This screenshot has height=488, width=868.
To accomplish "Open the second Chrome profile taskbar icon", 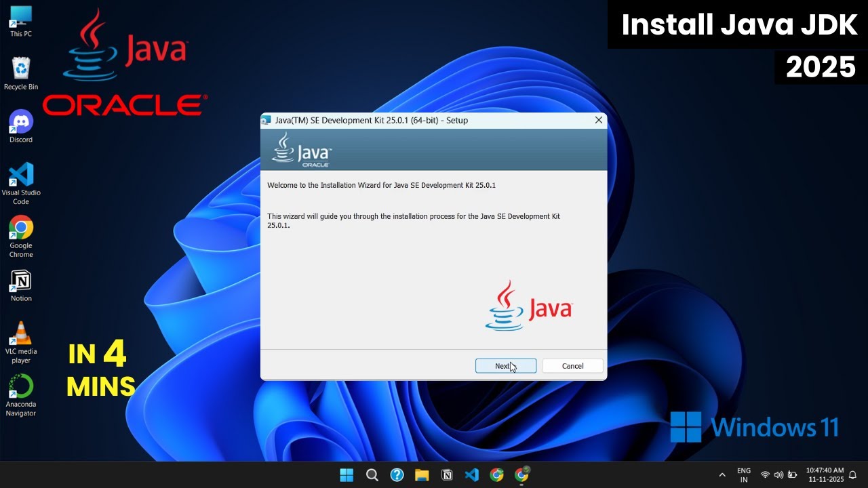I will [x=522, y=474].
